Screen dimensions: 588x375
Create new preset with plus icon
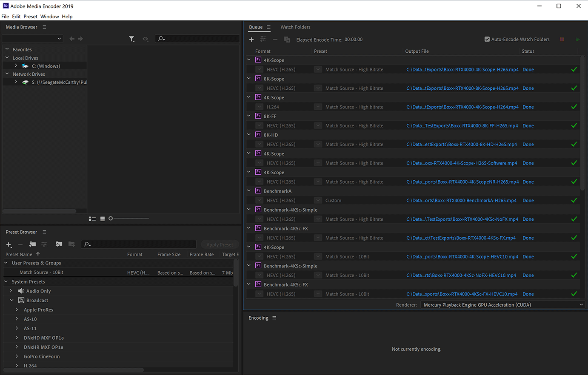[9, 244]
